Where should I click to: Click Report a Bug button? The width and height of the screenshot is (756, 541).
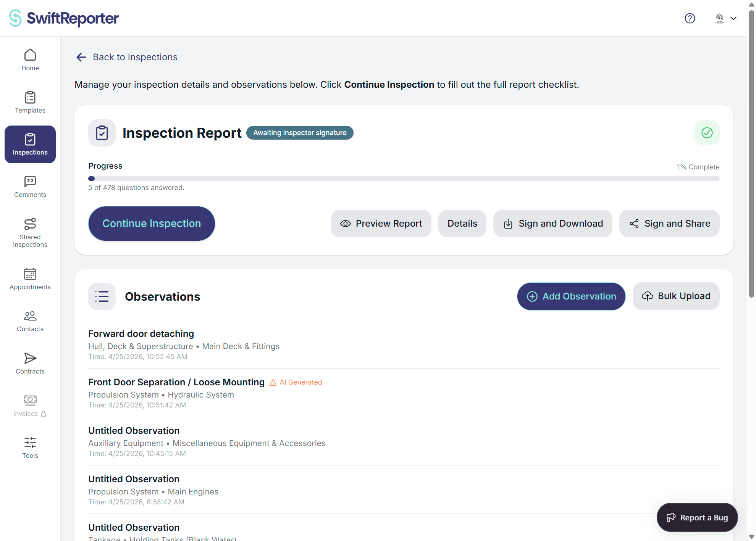click(697, 517)
